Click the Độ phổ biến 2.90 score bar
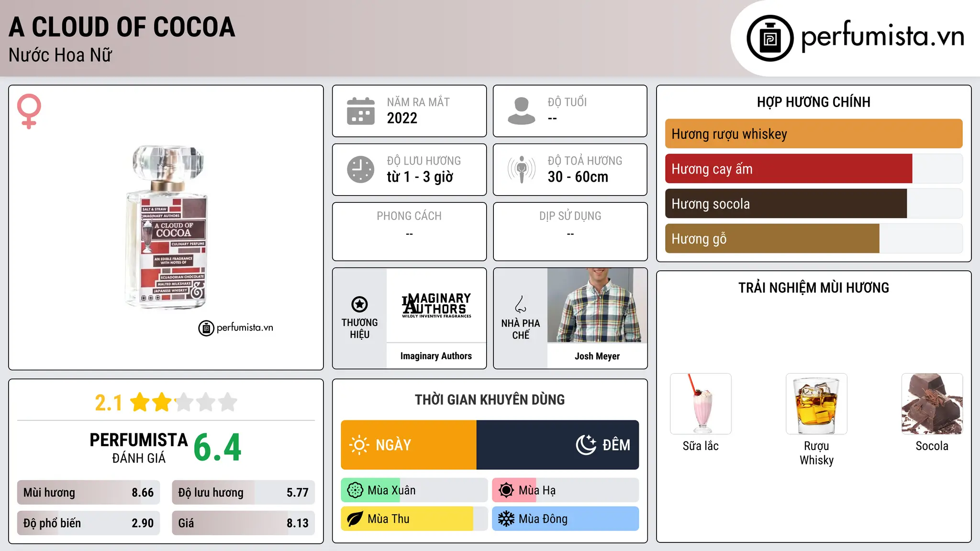The width and height of the screenshot is (980, 551). 89,523
